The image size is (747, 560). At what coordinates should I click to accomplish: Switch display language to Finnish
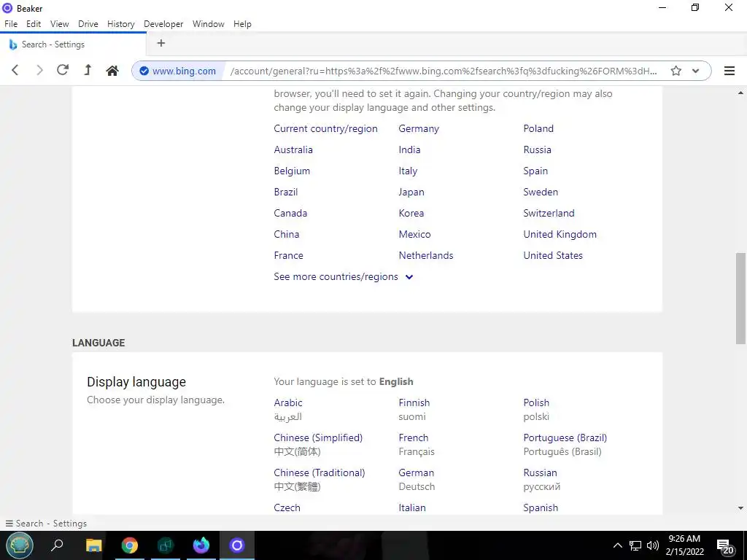414,402
